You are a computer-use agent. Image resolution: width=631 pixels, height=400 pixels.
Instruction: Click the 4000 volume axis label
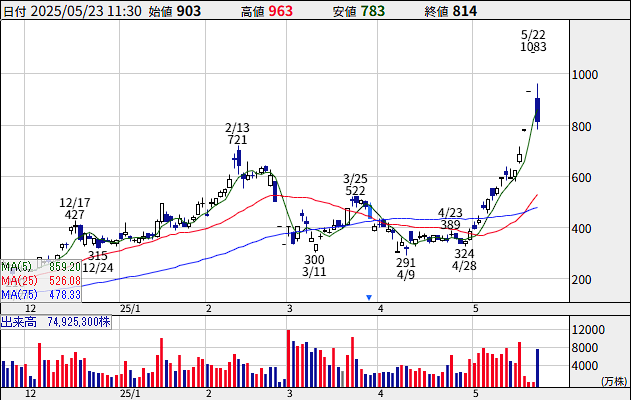pyautogui.click(x=585, y=366)
